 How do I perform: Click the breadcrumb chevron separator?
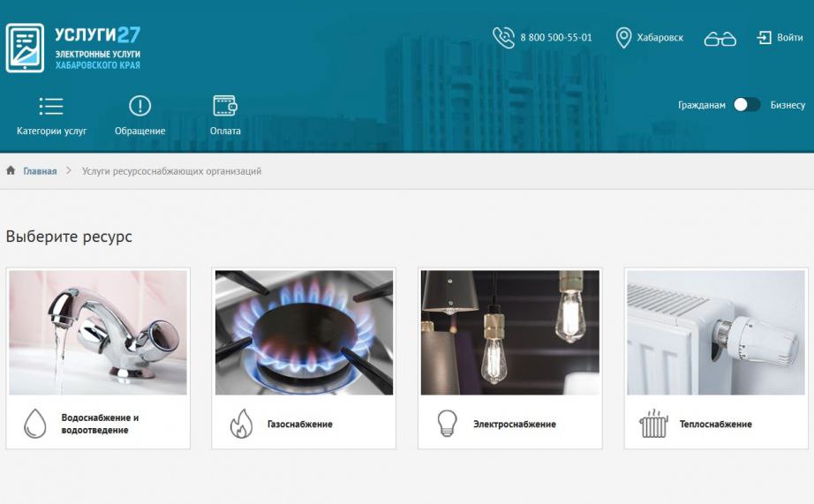(x=69, y=170)
